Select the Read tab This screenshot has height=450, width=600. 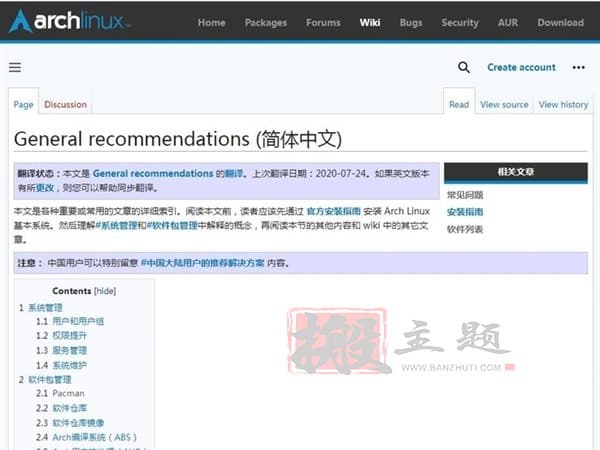pos(459,104)
